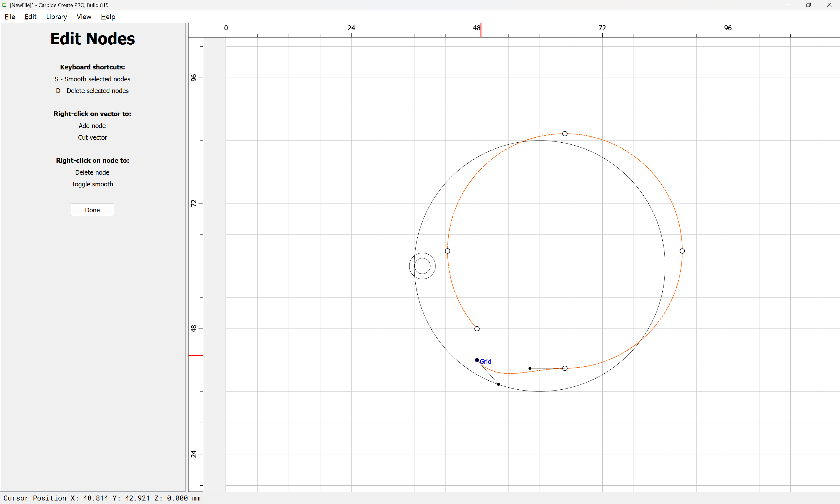Image resolution: width=840 pixels, height=504 pixels.
Task: Click the 'Right-click on node to:' heading
Action: pyautogui.click(x=92, y=161)
